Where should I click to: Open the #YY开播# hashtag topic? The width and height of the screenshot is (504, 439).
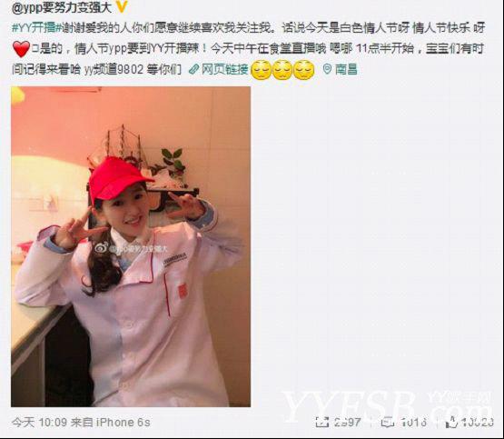36,28
